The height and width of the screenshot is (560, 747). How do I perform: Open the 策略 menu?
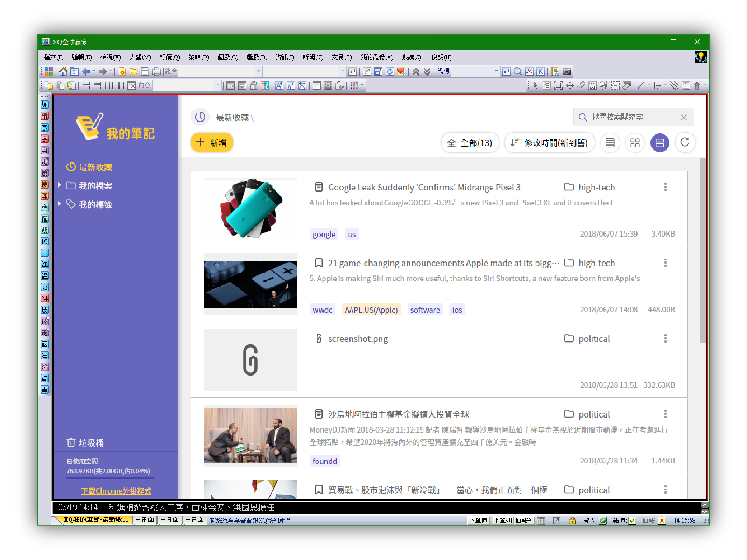click(x=198, y=57)
